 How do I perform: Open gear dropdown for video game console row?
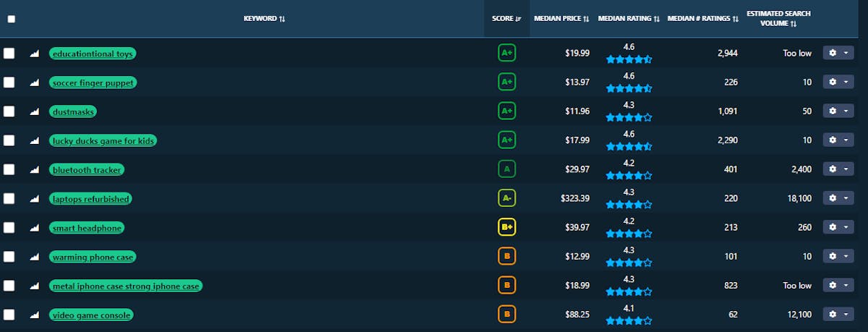[838, 315]
